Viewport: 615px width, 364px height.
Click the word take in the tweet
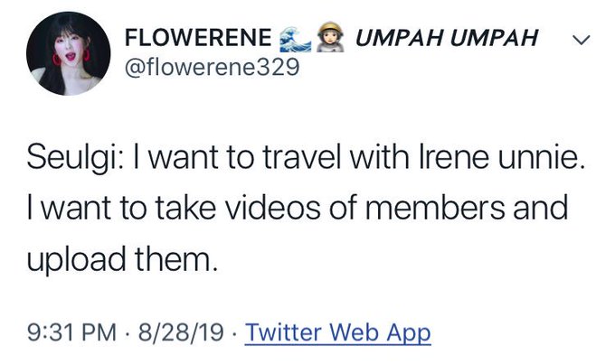pos(185,207)
